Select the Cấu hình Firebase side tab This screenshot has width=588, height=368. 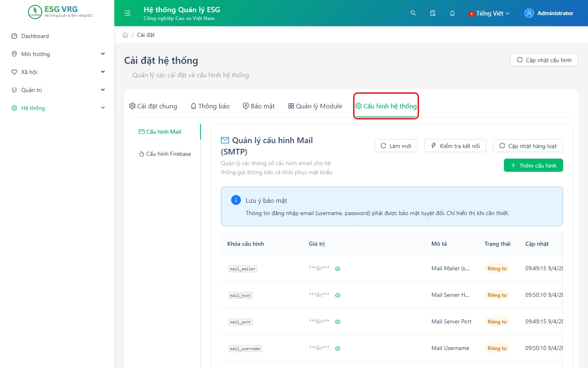pyautogui.click(x=165, y=154)
